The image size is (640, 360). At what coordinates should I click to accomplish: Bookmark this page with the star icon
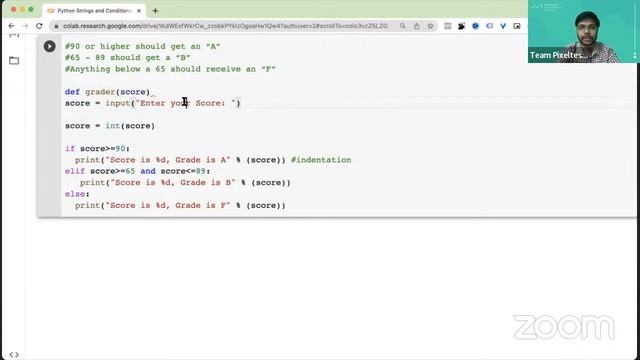click(430, 26)
